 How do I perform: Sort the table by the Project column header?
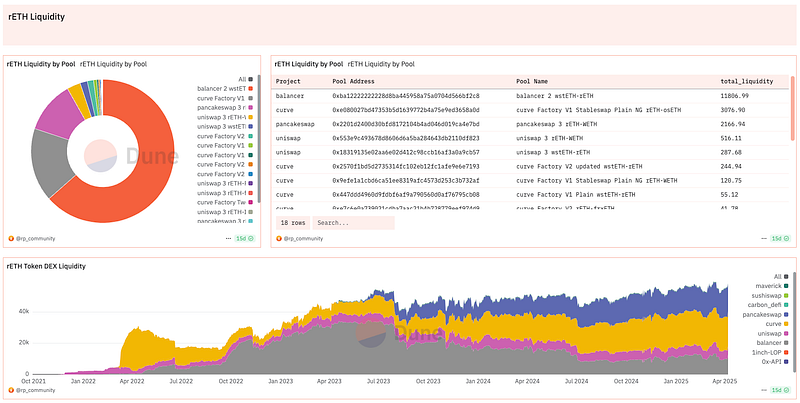(288, 81)
